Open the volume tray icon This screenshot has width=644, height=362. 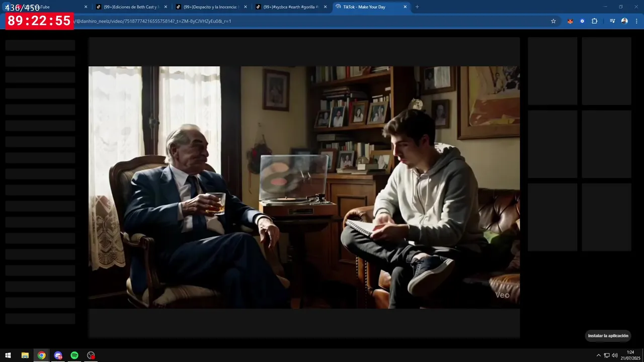coord(615,355)
